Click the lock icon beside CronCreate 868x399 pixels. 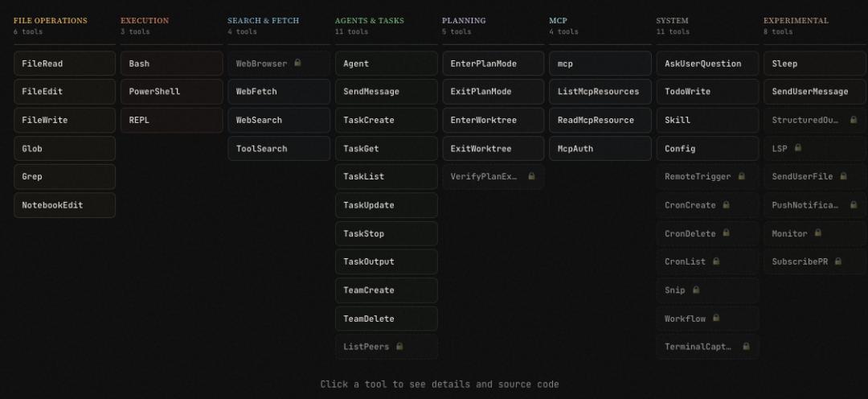pos(726,205)
